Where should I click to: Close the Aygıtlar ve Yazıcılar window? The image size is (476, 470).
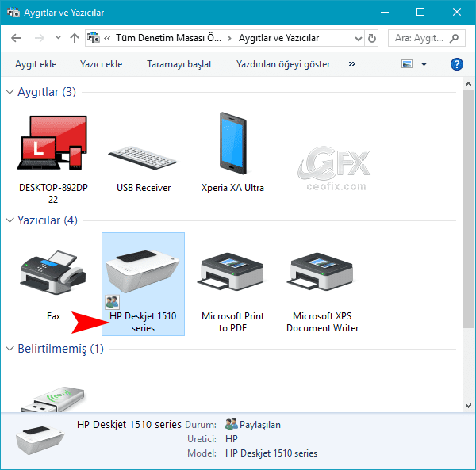tap(457, 12)
